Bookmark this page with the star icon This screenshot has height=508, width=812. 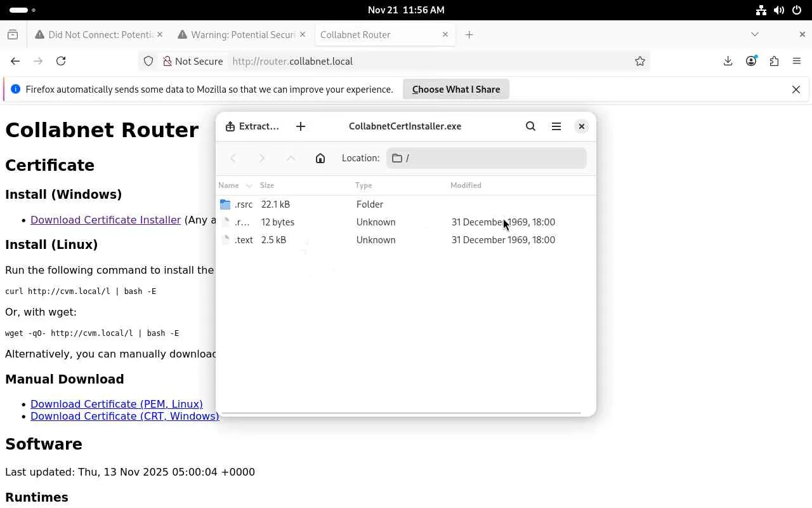tap(640, 61)
